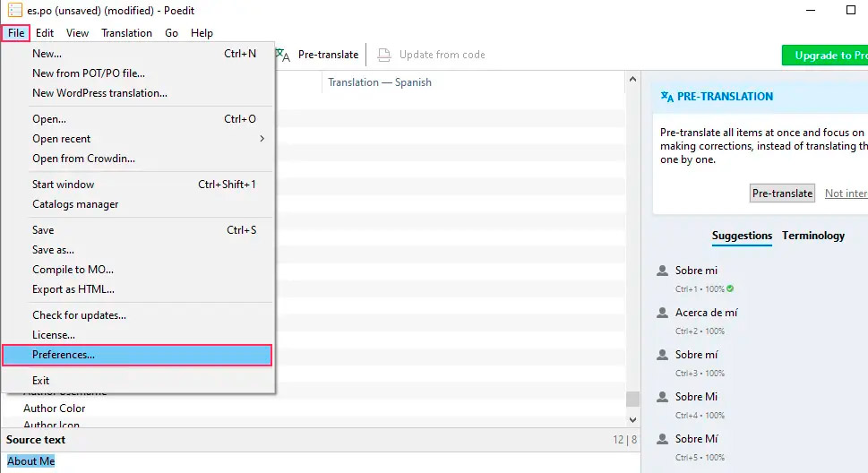
Task: Click the pre-translation panel header icon
Action: tap(666, 97)
